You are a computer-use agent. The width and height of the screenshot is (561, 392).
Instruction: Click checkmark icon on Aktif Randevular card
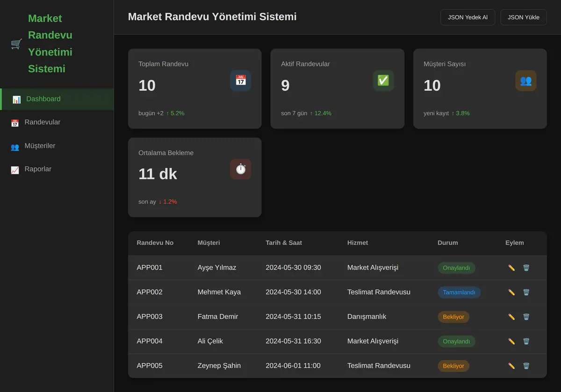(383, 80)
